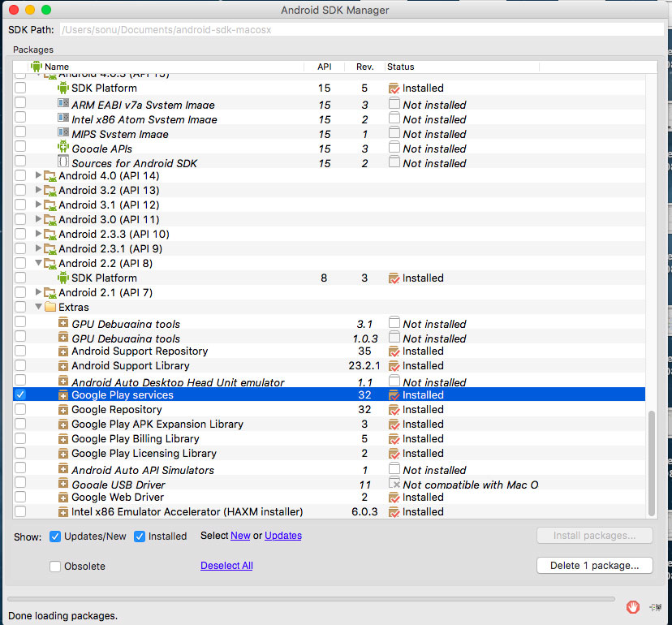Click the ARM EABI v7a System Image icon

tap(67, 105)
